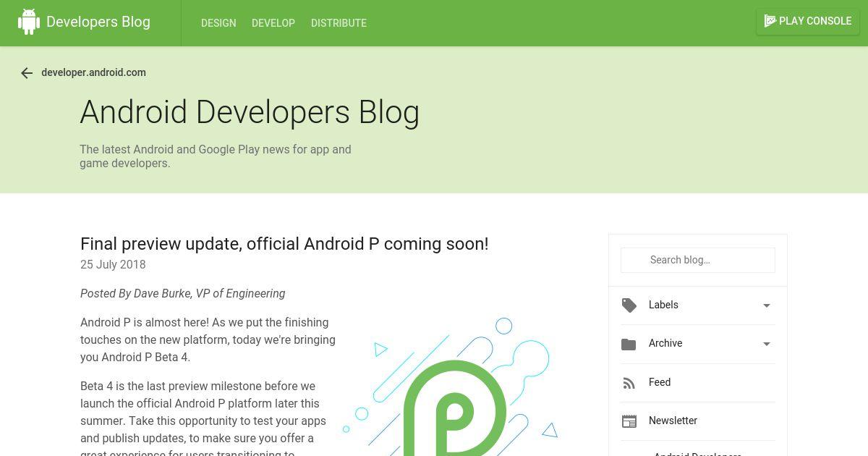The image size is (868, 456).
Task: Click the 25 July 2018 post date
Action: point(113,264)
